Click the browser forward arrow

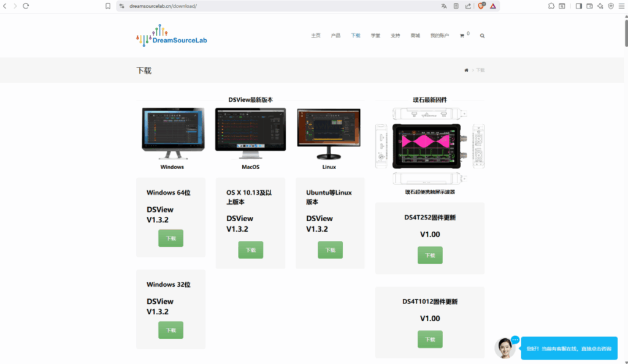(15, 6)
